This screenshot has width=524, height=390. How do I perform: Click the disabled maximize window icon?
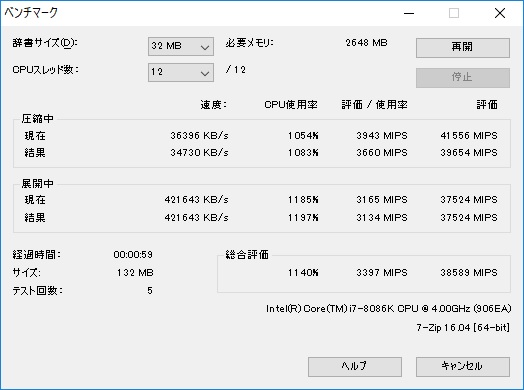click(454, 13)
